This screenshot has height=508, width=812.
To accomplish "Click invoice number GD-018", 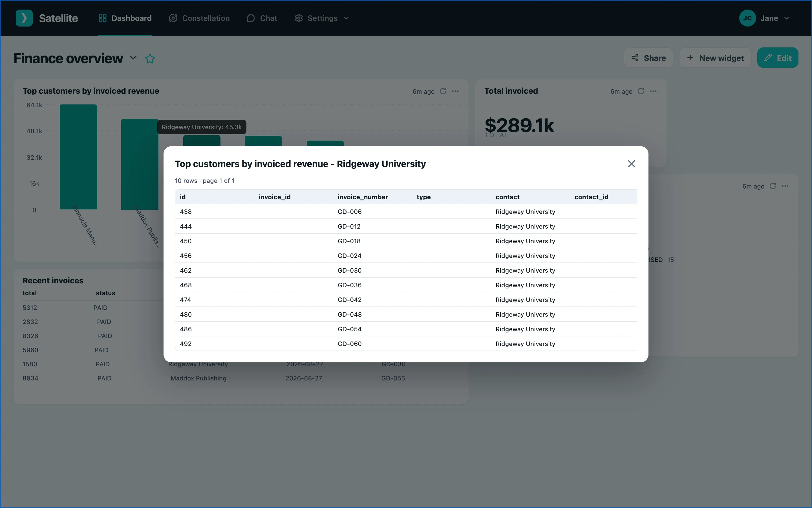I will (x=349, y=241).
